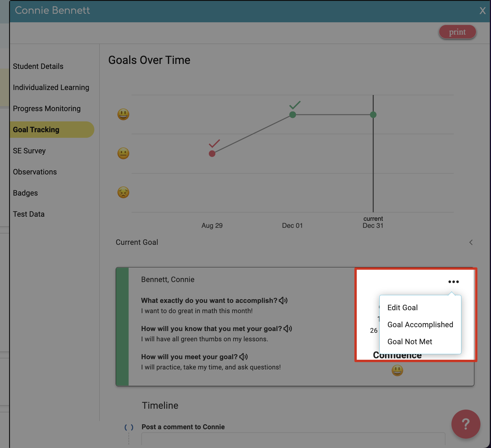Viewport: 491px width, 448px height.
Task: Click the quote icon beside the comment prompt
Action: pos(129,427)
